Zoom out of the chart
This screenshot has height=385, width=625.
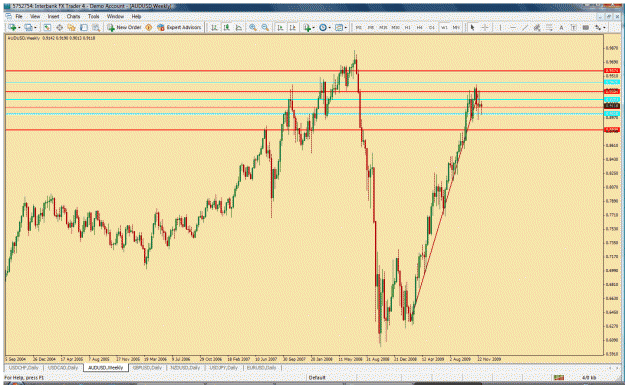[265, 28]
